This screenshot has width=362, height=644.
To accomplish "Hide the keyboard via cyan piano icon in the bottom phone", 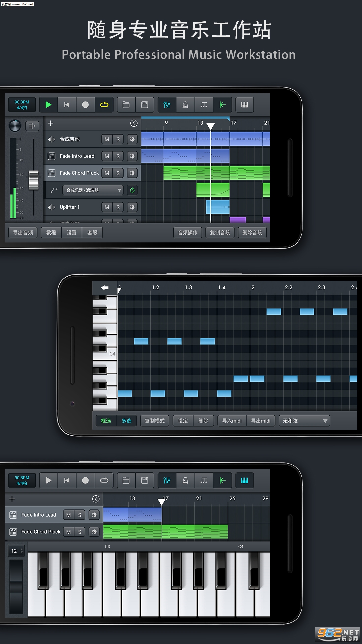I will [x=244, y=480].
